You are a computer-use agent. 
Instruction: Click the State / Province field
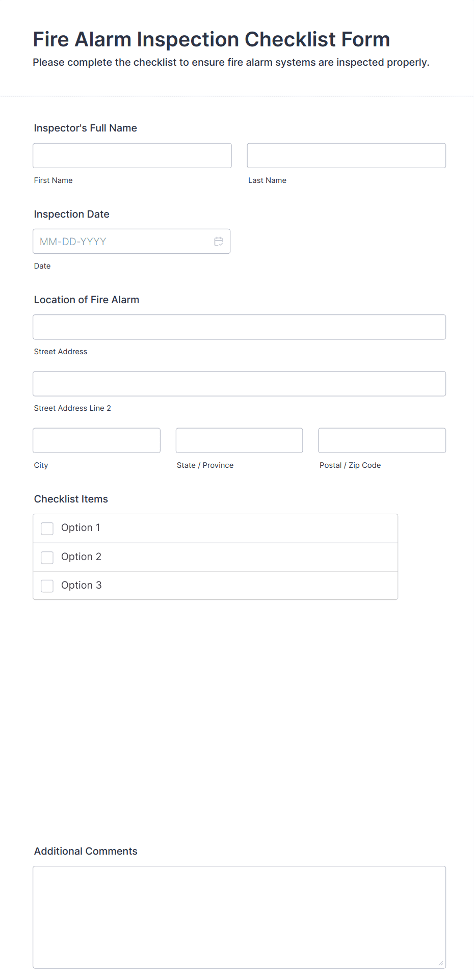239,440
